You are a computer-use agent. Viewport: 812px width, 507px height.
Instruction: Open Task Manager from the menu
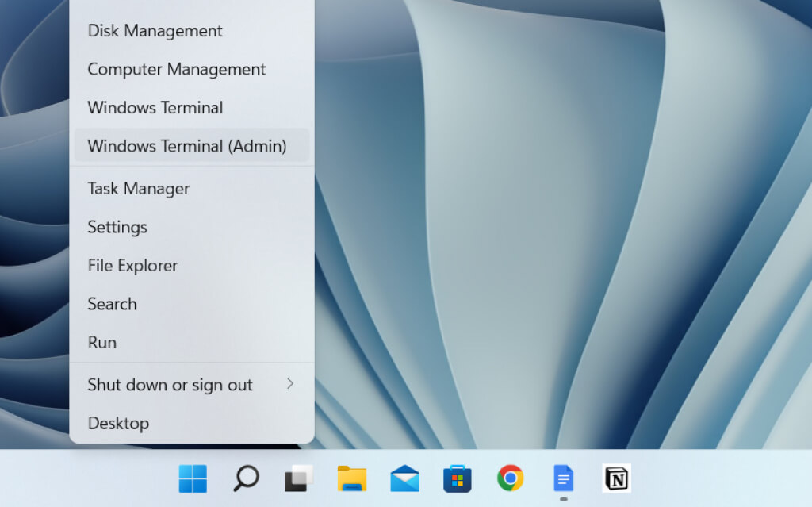point(192,188)
